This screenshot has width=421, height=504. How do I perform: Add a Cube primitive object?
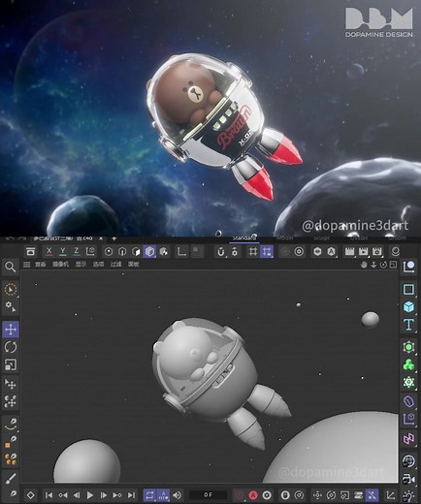point(408,306)
